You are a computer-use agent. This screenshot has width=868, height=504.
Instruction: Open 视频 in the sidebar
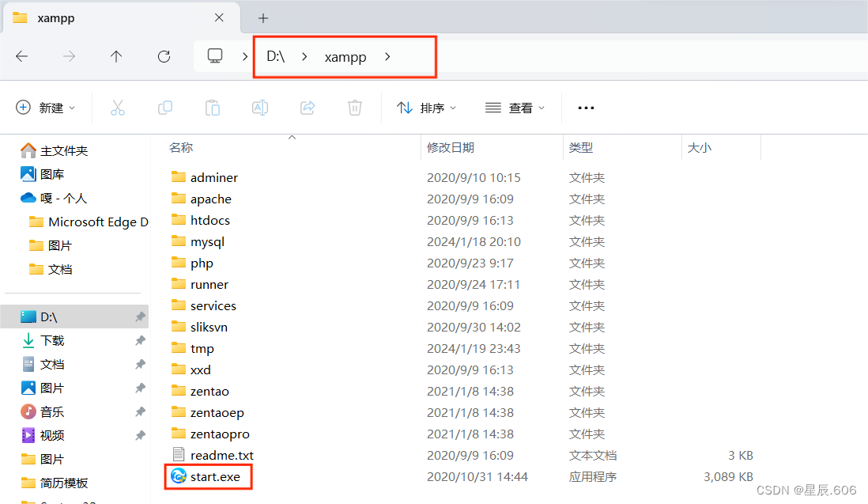tap(43, 435)
